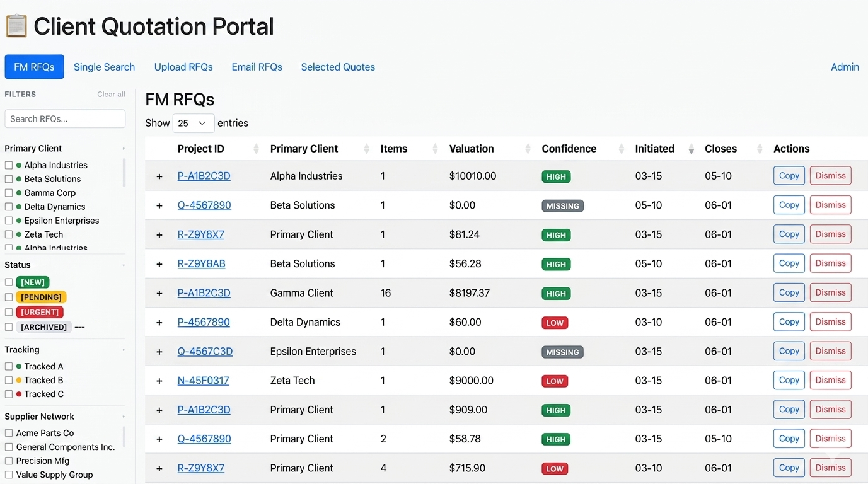The height and width of the screenshot is (484, 868).
Task: Open project link P-4567890
Action: 204,323
